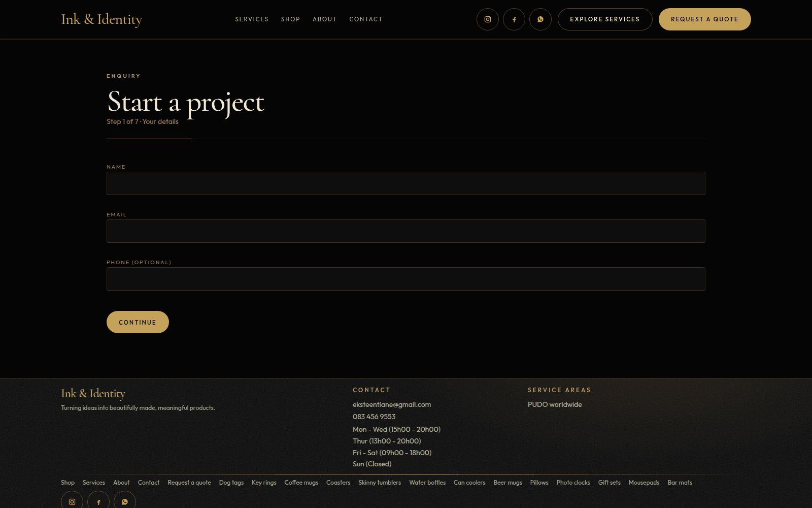Image resolution: width=812 pixels, height=508 pixels.
Task: Open the Contact menu item in header
Action: 366,19
